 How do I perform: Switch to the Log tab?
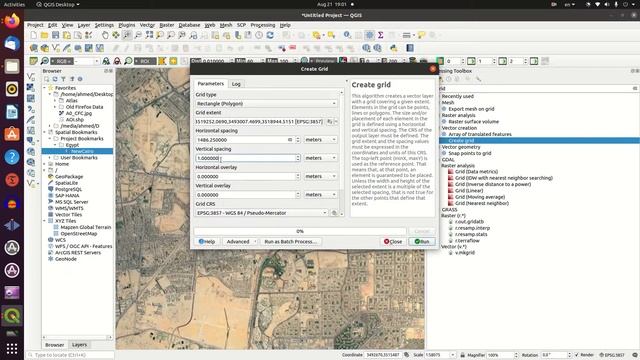236,84
